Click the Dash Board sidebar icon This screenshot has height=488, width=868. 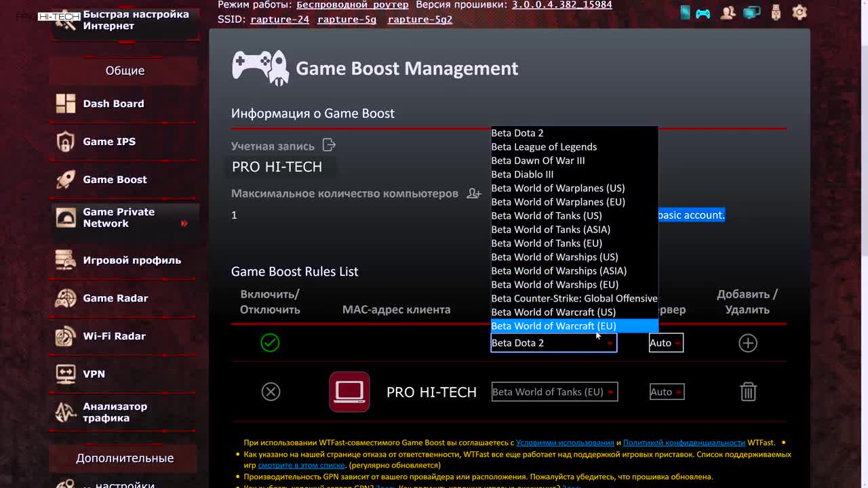(x=66, y=104)
